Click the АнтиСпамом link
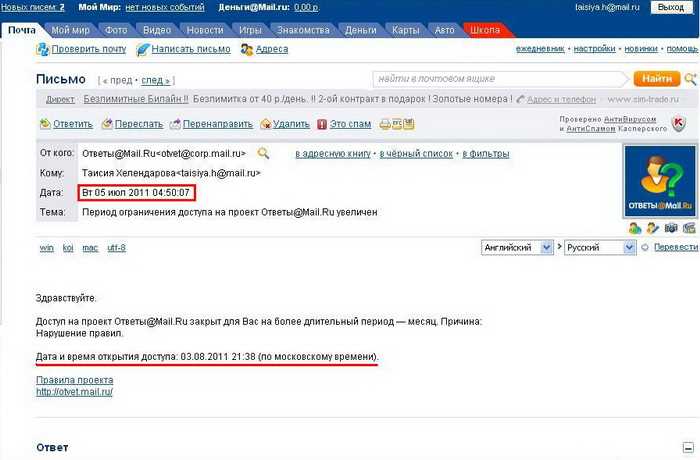 click(x=591, y=129)
